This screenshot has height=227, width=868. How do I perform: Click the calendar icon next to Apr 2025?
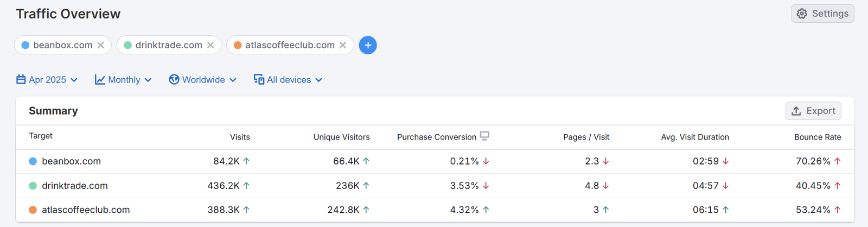[x=21, y=79]
